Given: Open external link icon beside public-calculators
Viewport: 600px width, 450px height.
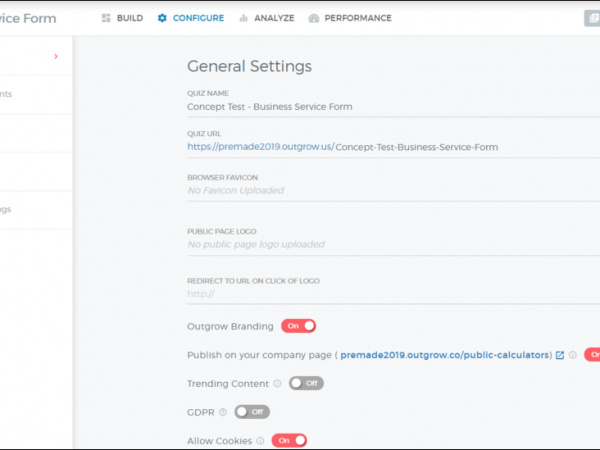Looking at the screenshot, I should (560, 355).
